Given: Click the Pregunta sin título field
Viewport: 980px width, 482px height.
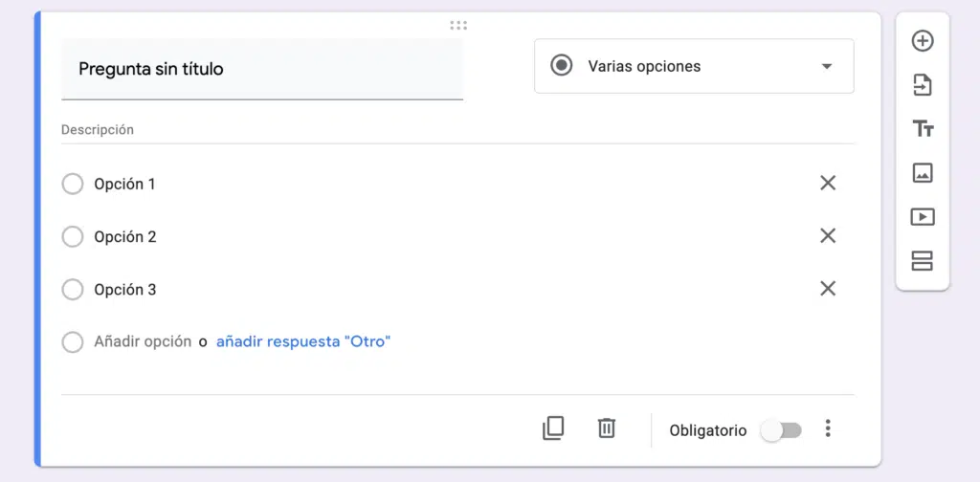Looking at the screenshot, I should (261, 69).
